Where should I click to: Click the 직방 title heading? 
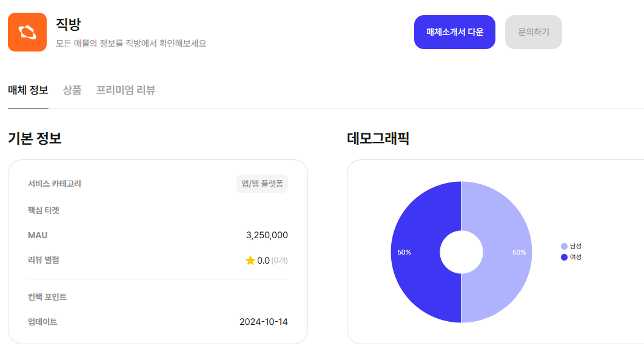click(69, 25)
